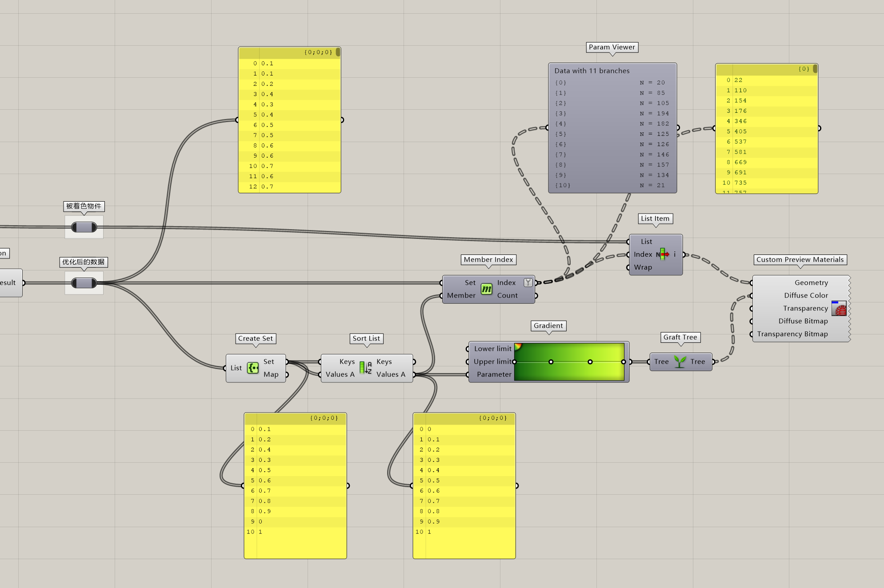Screen dimensions: 884x588
Task: Click the Custom Preview Materials icon
Action: pos(839,308)
